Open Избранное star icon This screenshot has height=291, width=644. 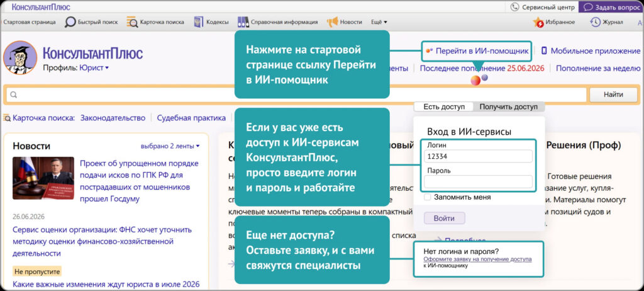[x=538, y=22]
